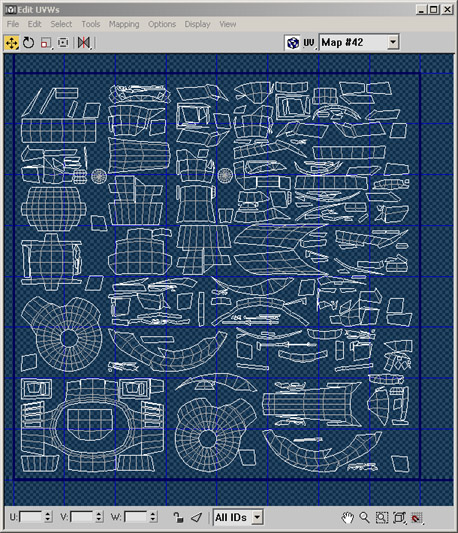Activate the Zoom magnifier tool
The width and height of the screenshot is (458, 533).
364,518
